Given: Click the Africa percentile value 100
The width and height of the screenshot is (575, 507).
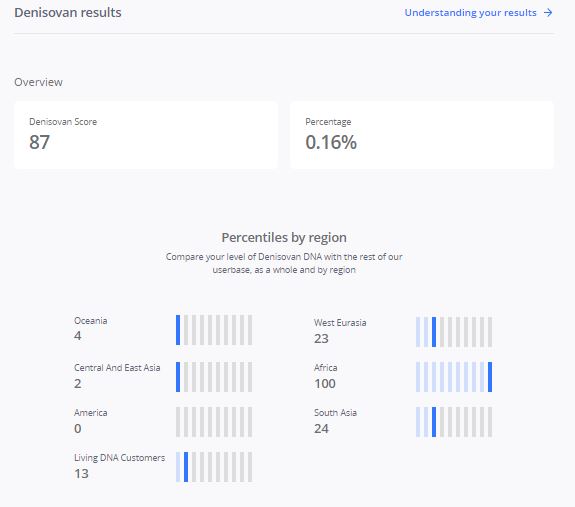Looking at the screenshot, I should [x=325, y=383].
